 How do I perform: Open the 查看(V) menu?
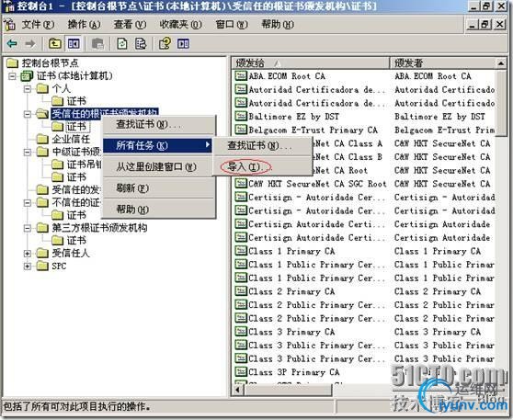pyautogui.click(x=130, y=25)
